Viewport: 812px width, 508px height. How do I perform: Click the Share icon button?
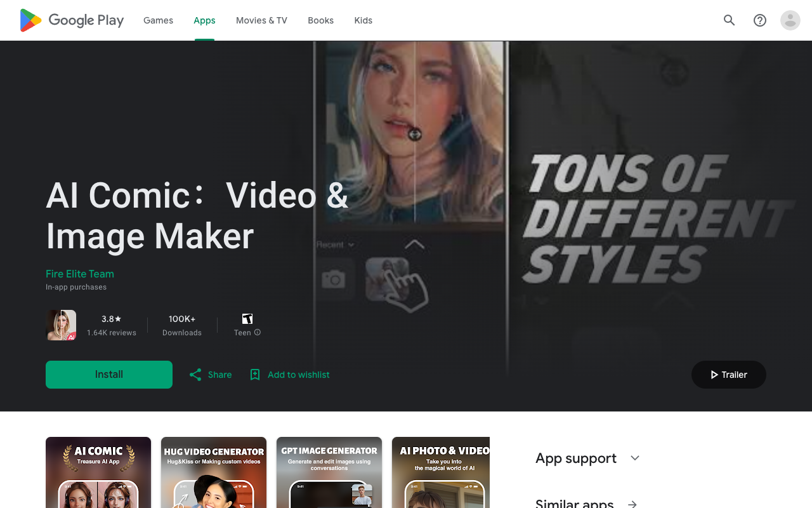pyautogui.click(x=211, y=375)
